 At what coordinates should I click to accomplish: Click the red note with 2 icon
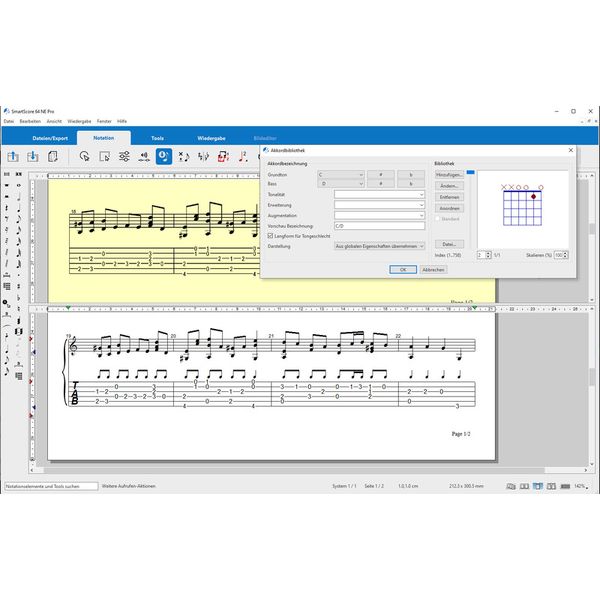[x=243, y=156]
